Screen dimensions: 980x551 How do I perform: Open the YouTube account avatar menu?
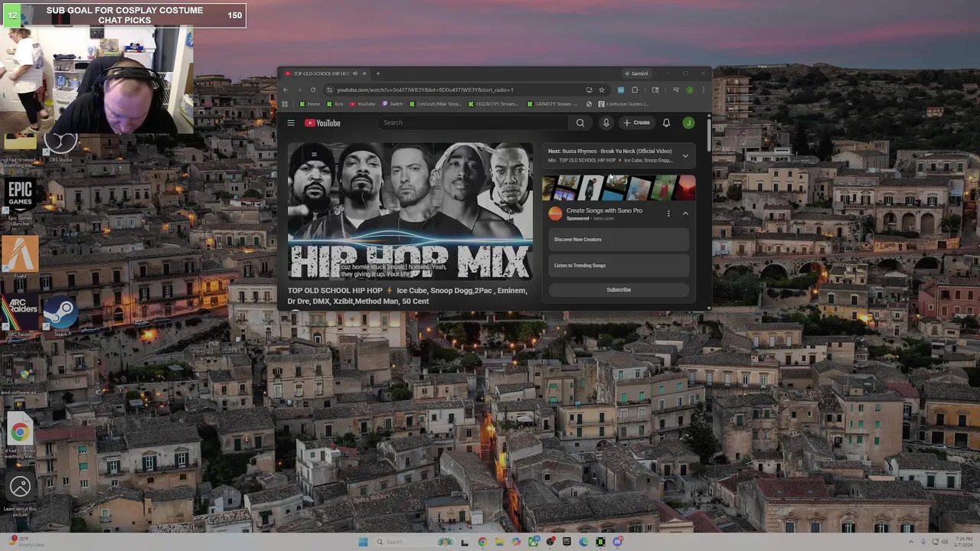[x=688, y=122]
